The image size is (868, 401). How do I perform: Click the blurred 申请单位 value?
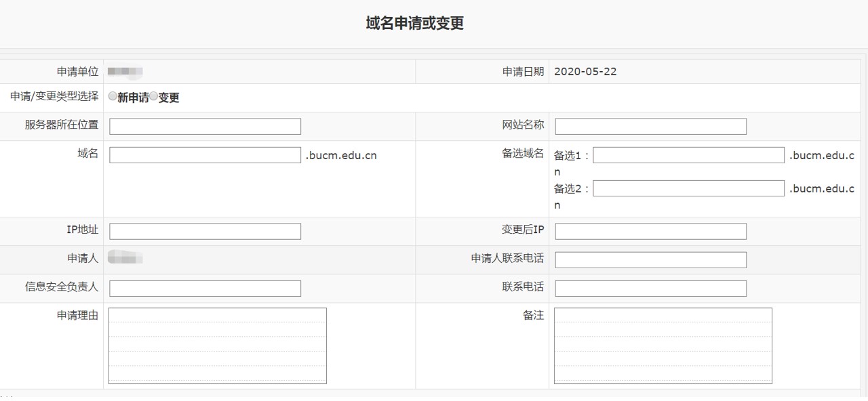(125, 71)
